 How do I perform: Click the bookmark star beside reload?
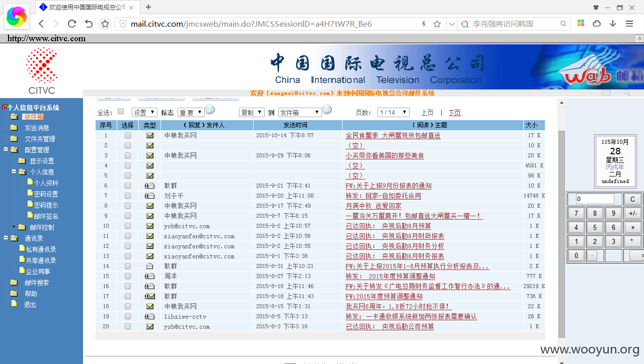105,24
